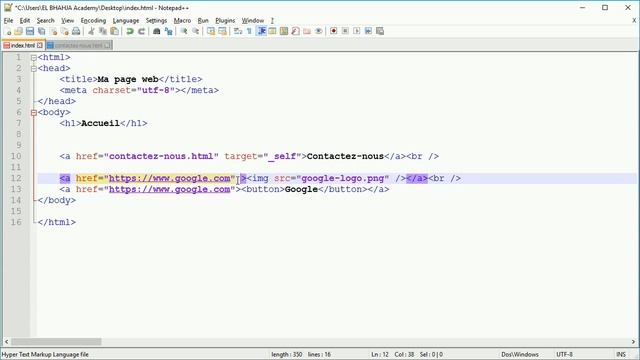This screenshot has width=640, height=360.
Task: Collapse the body fold marker on line 6
Action: pos(34,113)
